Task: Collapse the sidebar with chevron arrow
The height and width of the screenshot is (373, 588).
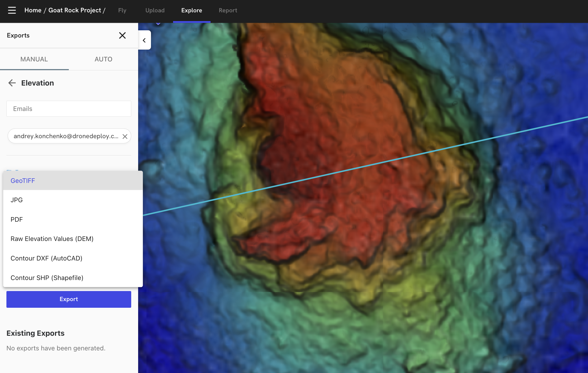Action: [x=144, y=40]
